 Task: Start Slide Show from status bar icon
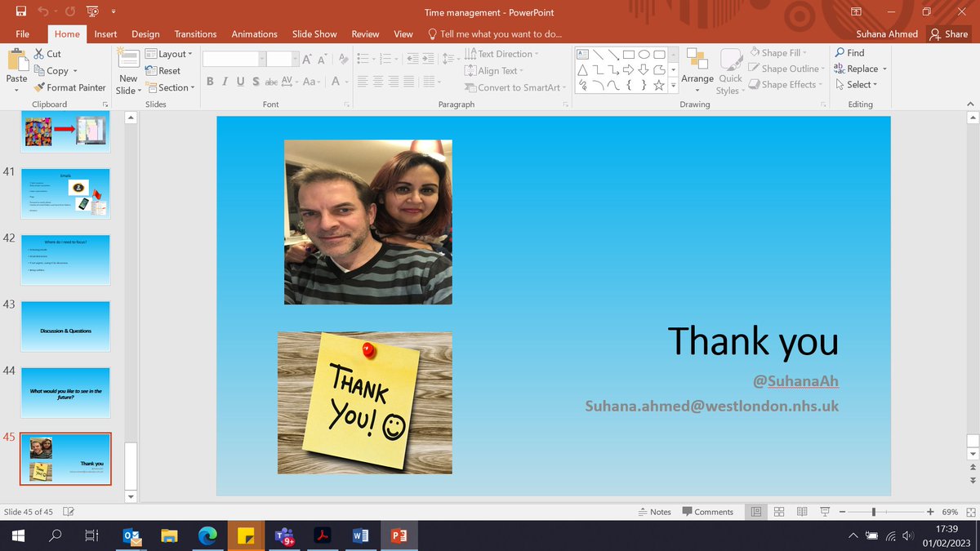[x=825, y=512]
